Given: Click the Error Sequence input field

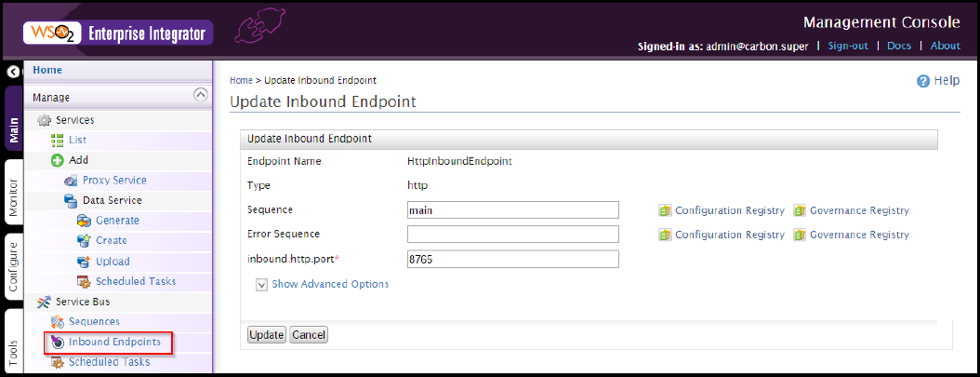Looking at the screenshot, I should (513, 235).
